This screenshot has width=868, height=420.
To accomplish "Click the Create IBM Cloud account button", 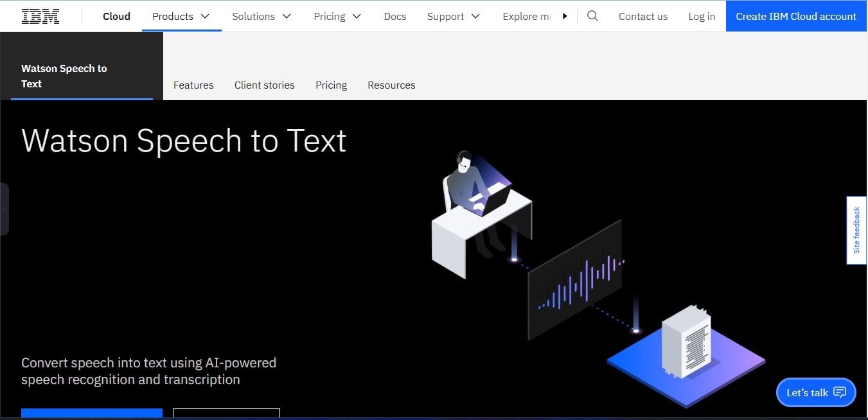I will 795,16.
